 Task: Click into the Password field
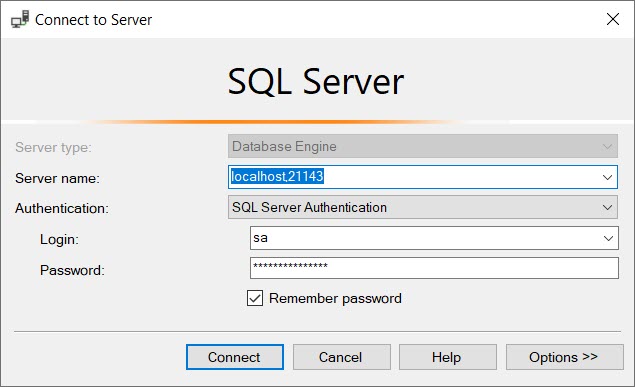tap(434, 268)
